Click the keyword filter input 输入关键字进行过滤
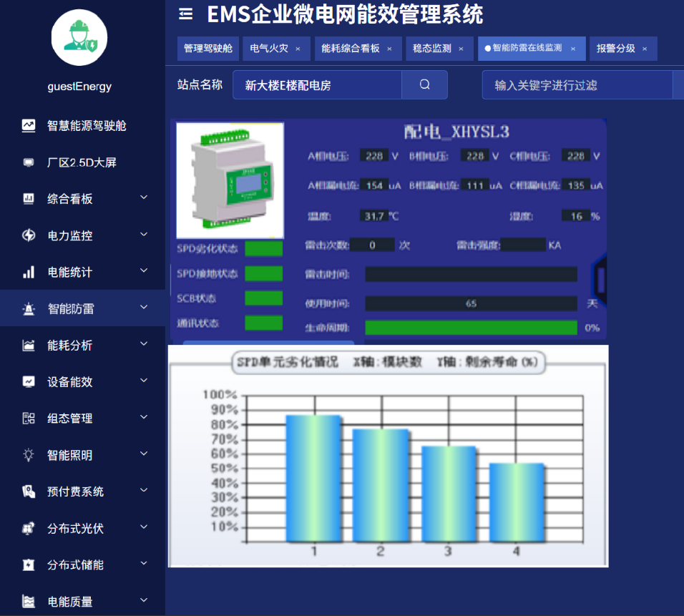Screen dimensions: 684x616 coord(577,84)
